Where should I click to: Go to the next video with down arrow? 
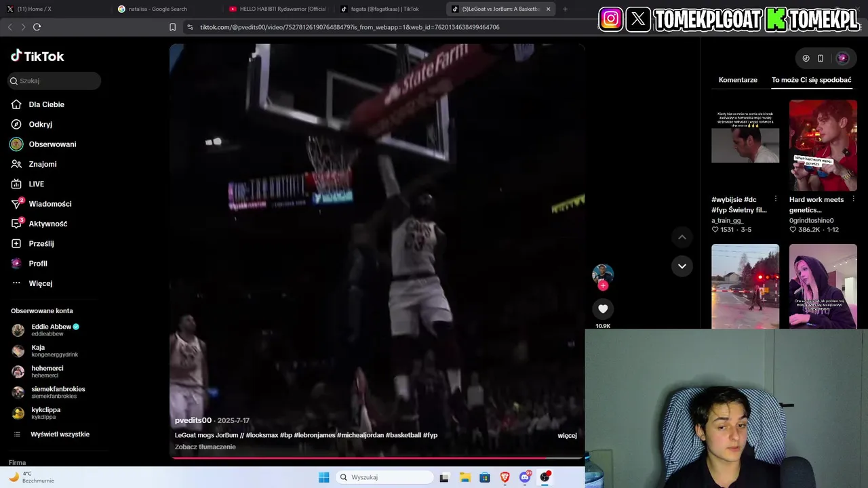(x=682, y=266)
